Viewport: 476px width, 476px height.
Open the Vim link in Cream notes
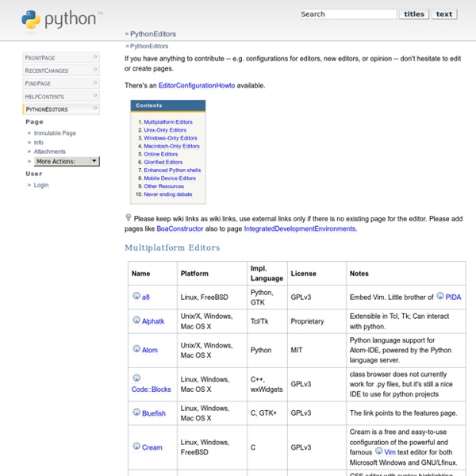pos(390,452)
